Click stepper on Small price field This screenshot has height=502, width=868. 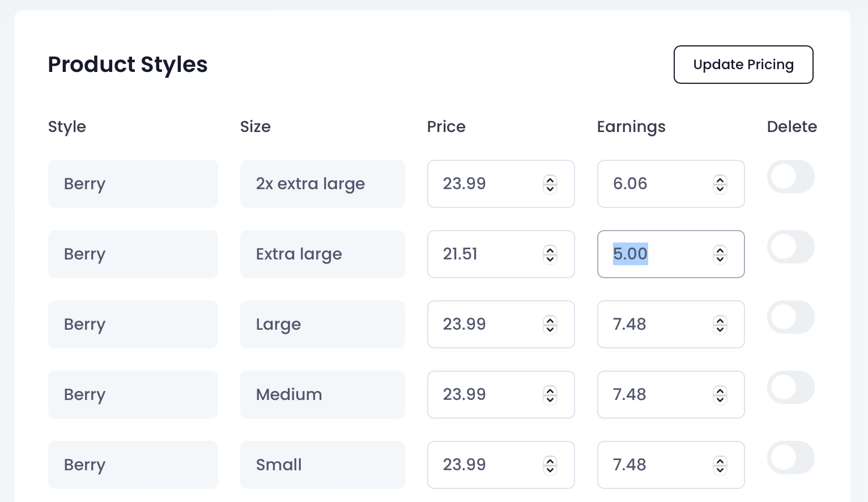[x=550, y=465]
